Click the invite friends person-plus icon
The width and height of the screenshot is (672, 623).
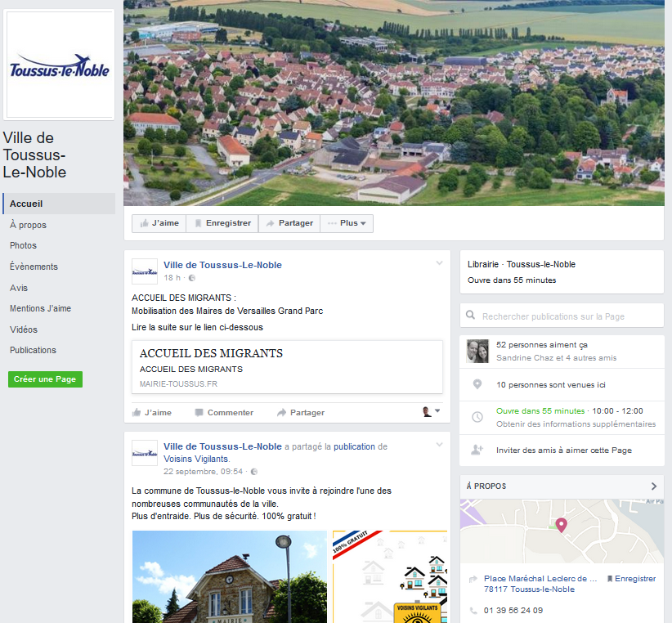(x=477, y=450)
